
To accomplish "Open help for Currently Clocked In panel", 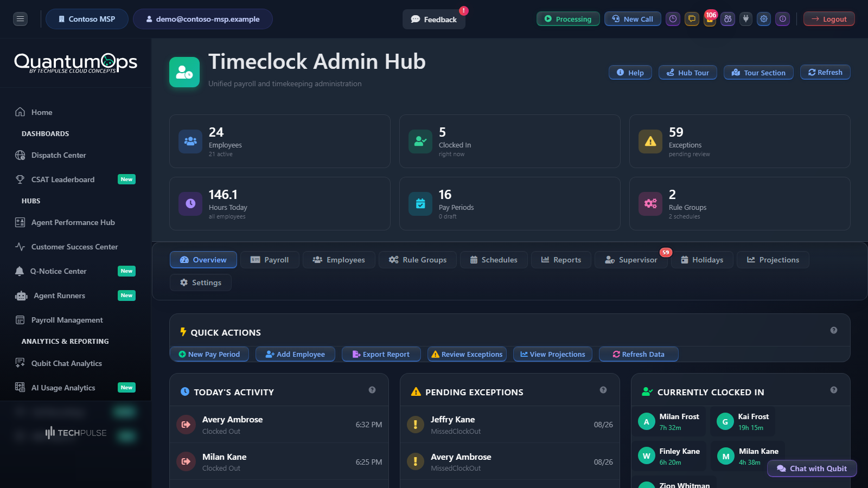I will click(x=834, y=390).
